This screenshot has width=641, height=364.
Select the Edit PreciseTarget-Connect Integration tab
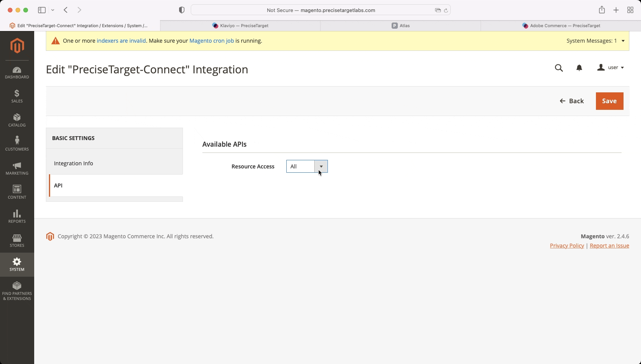tap(80, 26)
